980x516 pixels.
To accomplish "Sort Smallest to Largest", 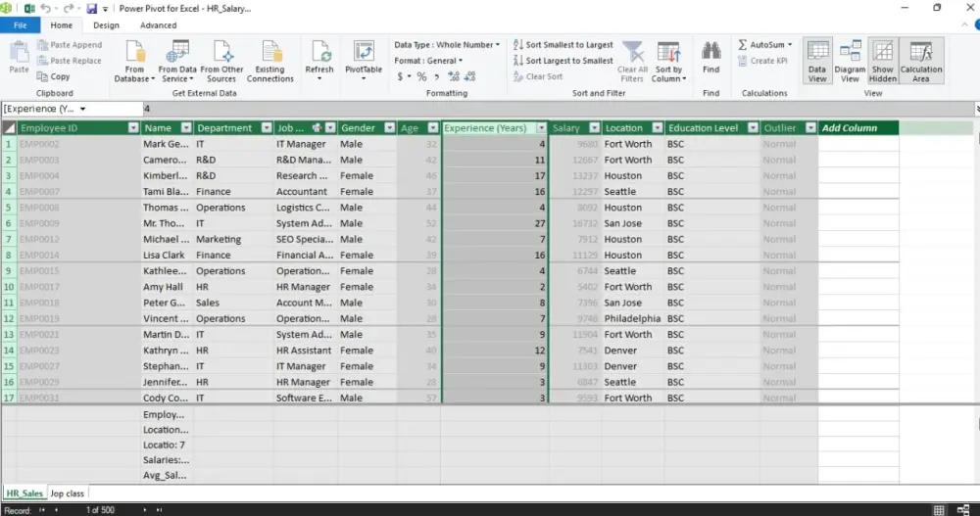I will click(x=563, y=45).
